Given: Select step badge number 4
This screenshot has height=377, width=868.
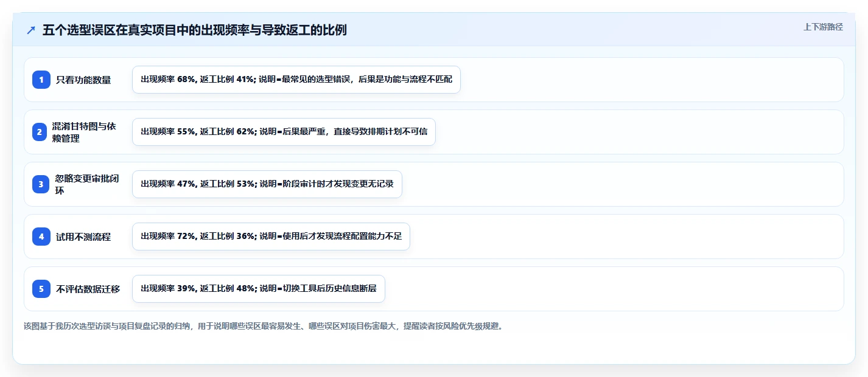Looking at the screenshot, I should tap(41, 237).
